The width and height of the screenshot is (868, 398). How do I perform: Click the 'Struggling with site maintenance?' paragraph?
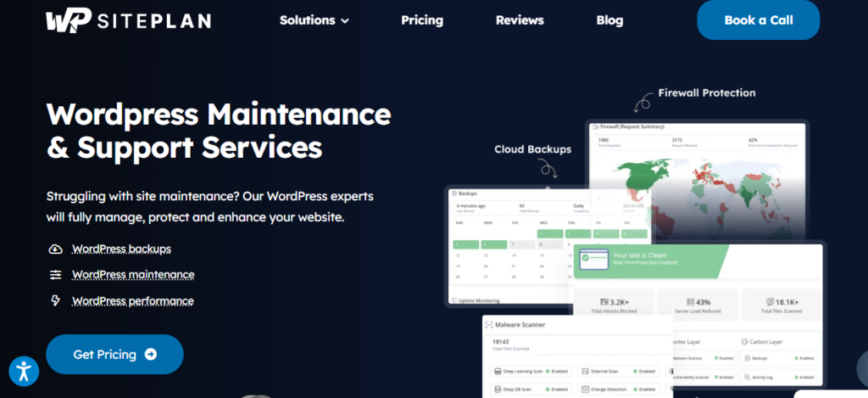210,207
